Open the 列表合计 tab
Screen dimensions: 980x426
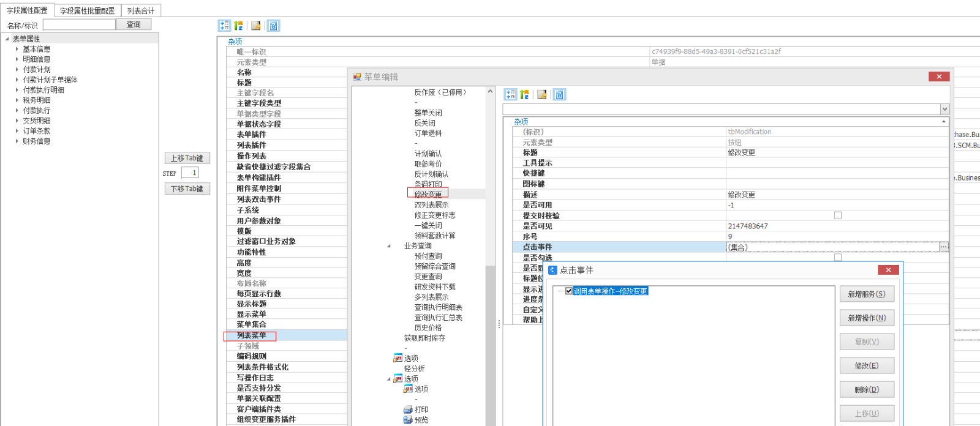pos(141,11)
